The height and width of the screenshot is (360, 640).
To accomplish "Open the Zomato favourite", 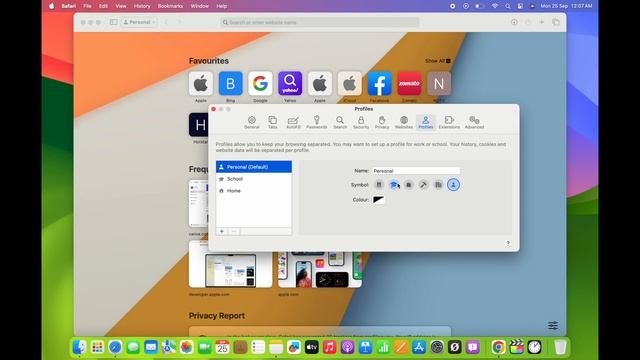I will point(409,83).
